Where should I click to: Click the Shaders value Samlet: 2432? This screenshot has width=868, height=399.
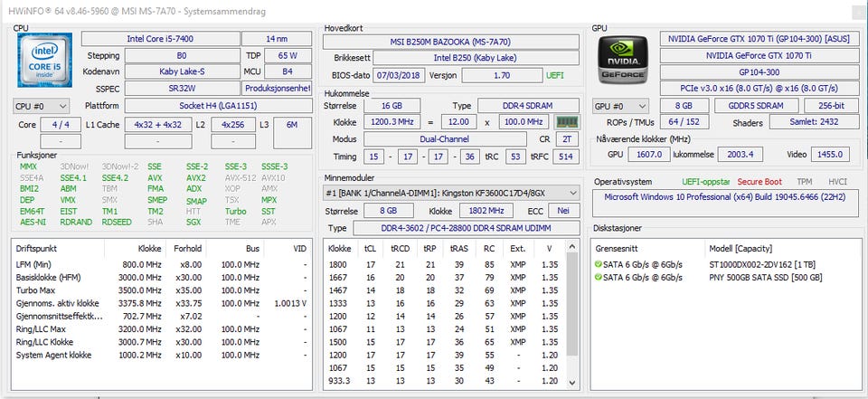tap(815, 122)
